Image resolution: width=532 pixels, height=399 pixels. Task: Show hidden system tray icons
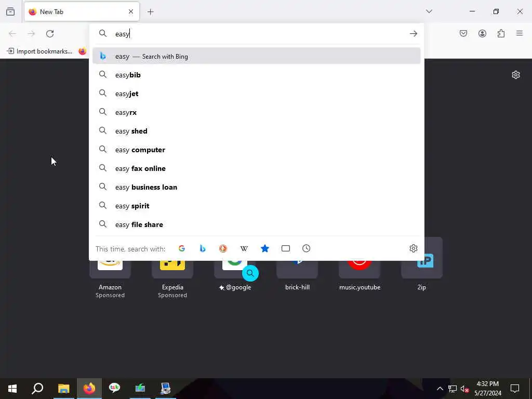440,389
